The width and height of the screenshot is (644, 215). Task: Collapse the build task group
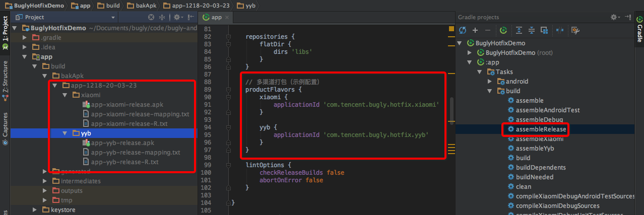pyautogui.click(x=490, y=91)
